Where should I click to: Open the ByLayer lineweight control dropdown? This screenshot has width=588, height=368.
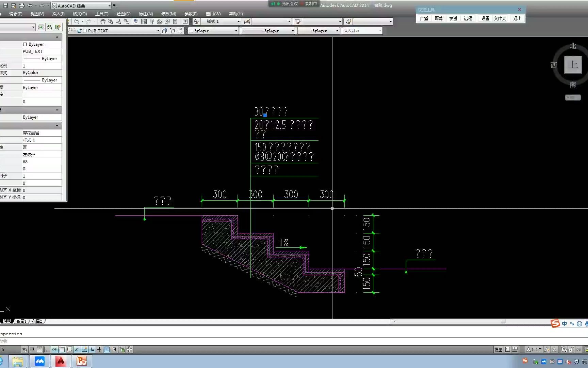pyautogui.click(x=319, y=31)
